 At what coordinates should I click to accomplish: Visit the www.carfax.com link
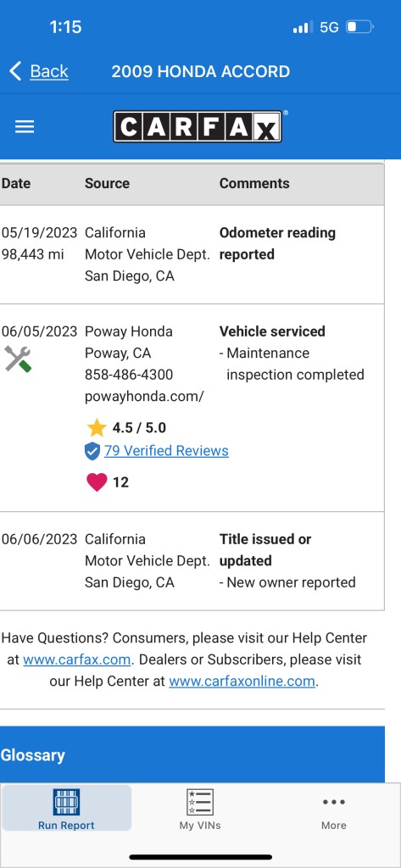(x=77, y=659)
